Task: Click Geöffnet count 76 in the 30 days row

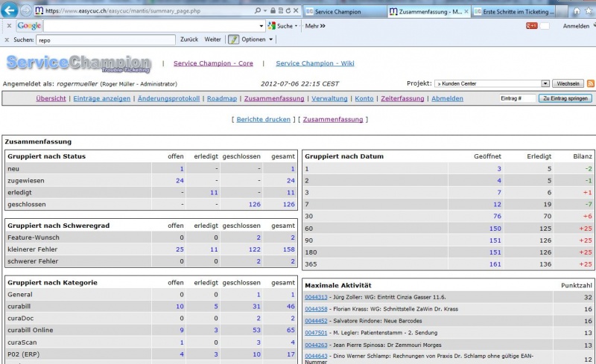Action: (497, 216)
